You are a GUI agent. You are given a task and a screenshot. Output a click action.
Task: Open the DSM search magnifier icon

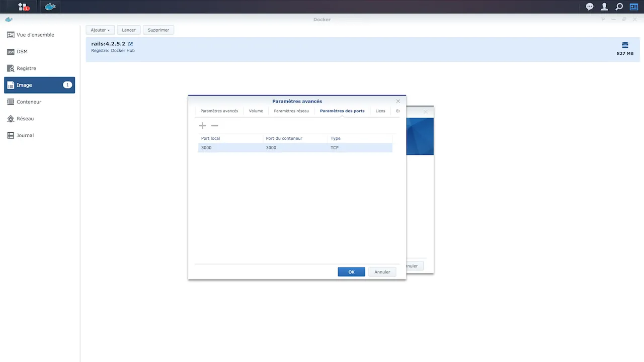coord(619,7)
